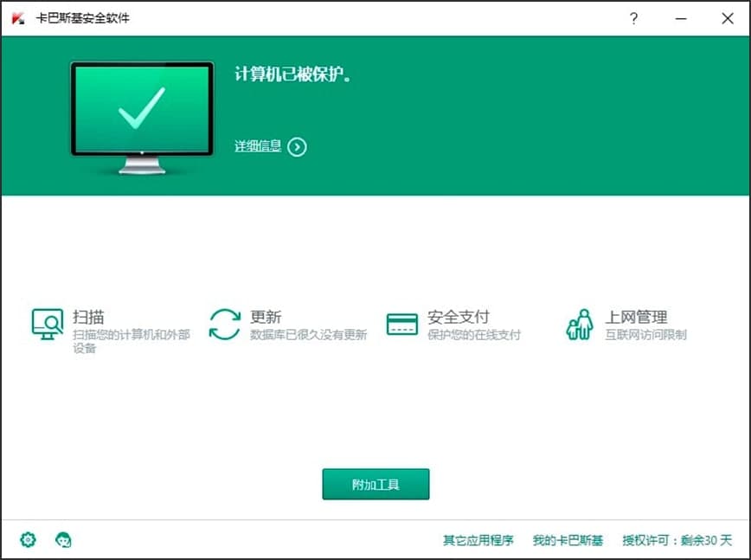Open the support chat head icon

(63, 539)
